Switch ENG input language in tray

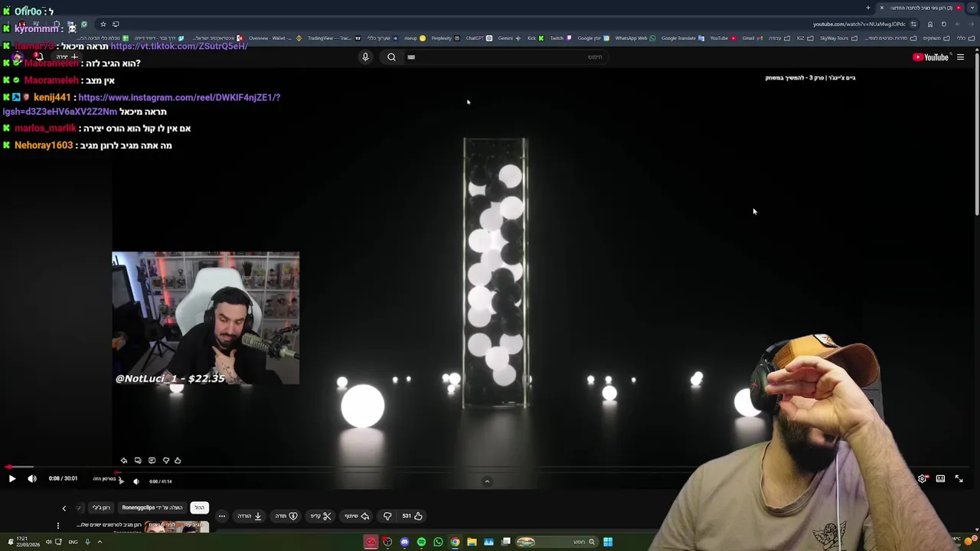pos(73,542)
